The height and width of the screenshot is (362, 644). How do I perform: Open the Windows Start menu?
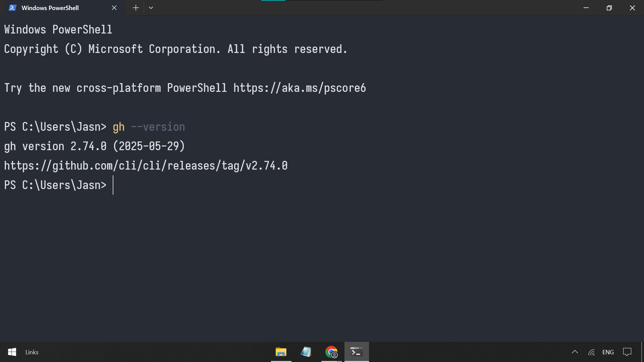12,352
